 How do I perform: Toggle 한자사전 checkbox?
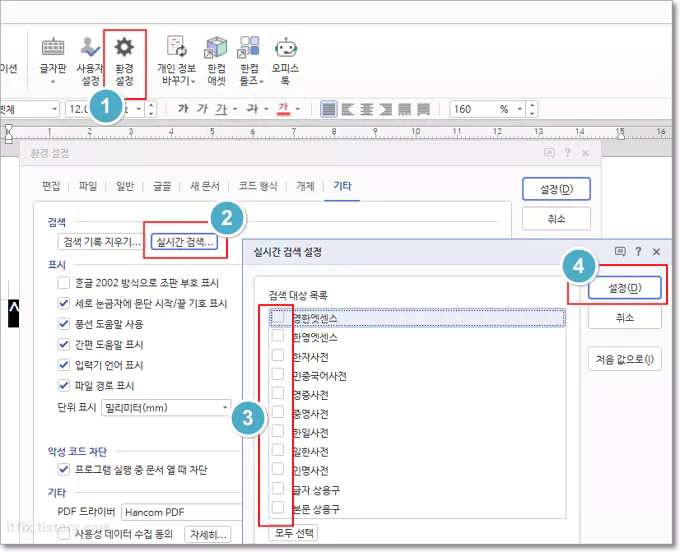[278, 355]
